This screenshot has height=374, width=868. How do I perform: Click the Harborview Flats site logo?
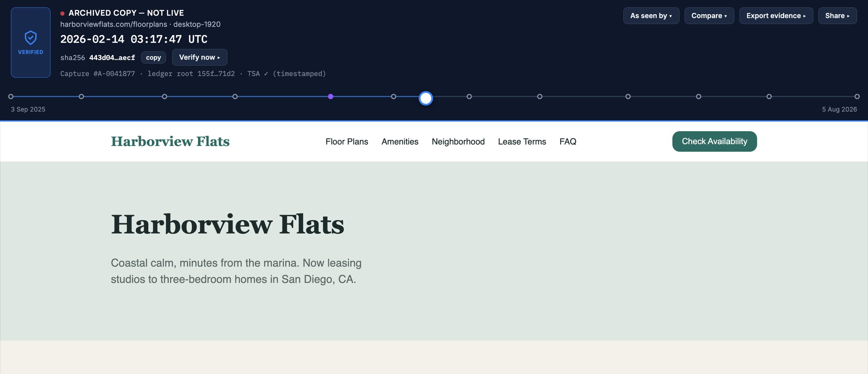[170, 142]
